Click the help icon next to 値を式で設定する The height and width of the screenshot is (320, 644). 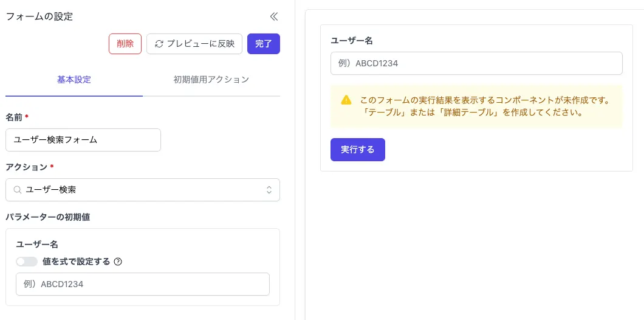pos(118,262)
